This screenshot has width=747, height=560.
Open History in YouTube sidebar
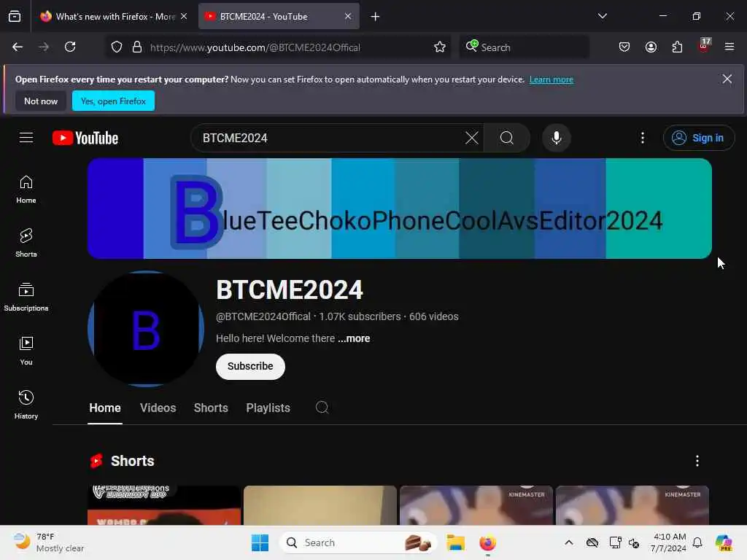(x=26, y=405)
